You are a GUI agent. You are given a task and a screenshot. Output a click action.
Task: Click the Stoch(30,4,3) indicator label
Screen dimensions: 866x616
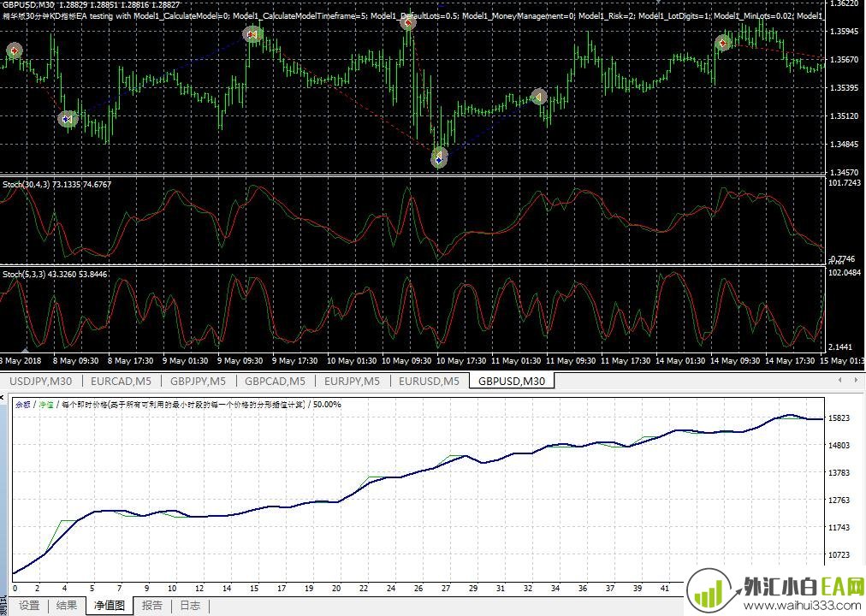click(x=56, y=184)
